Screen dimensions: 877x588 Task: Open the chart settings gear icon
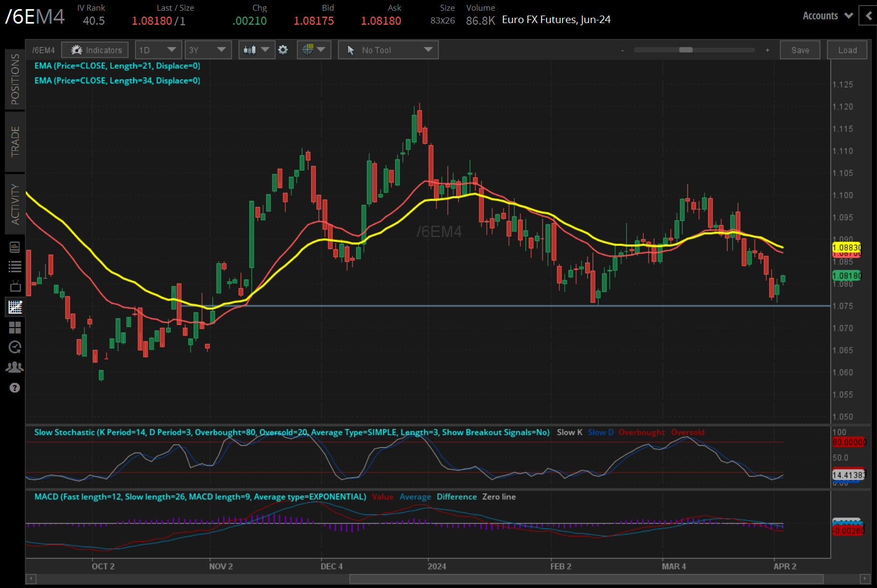tap(283, 50)
